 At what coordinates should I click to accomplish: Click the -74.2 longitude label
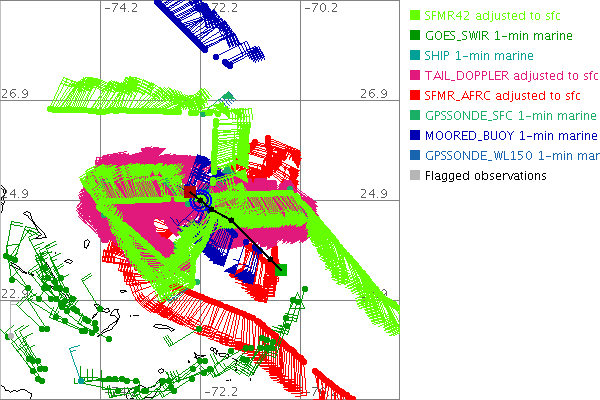pos(121,8)
